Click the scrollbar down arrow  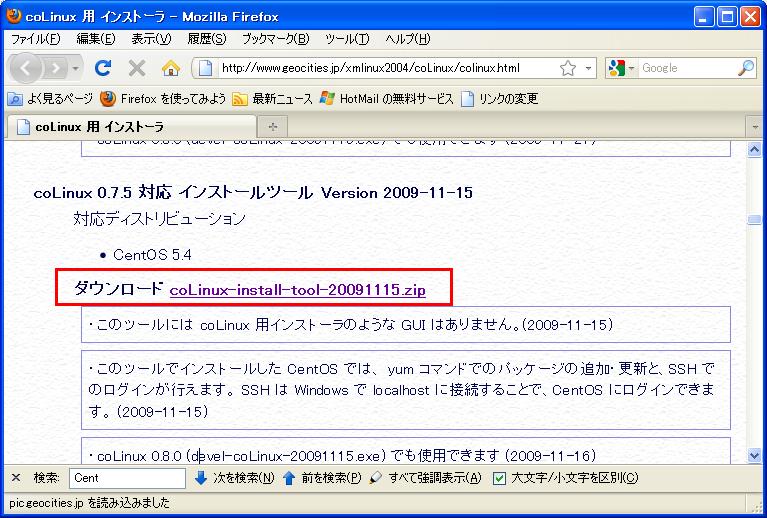pyautogui.click(x=754, y=456)
